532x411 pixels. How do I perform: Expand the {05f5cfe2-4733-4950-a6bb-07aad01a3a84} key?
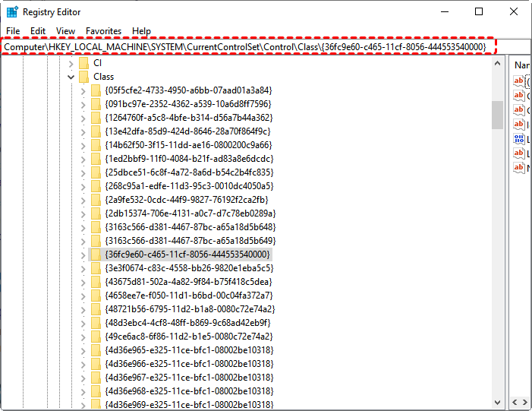click(x=83, y=90)
